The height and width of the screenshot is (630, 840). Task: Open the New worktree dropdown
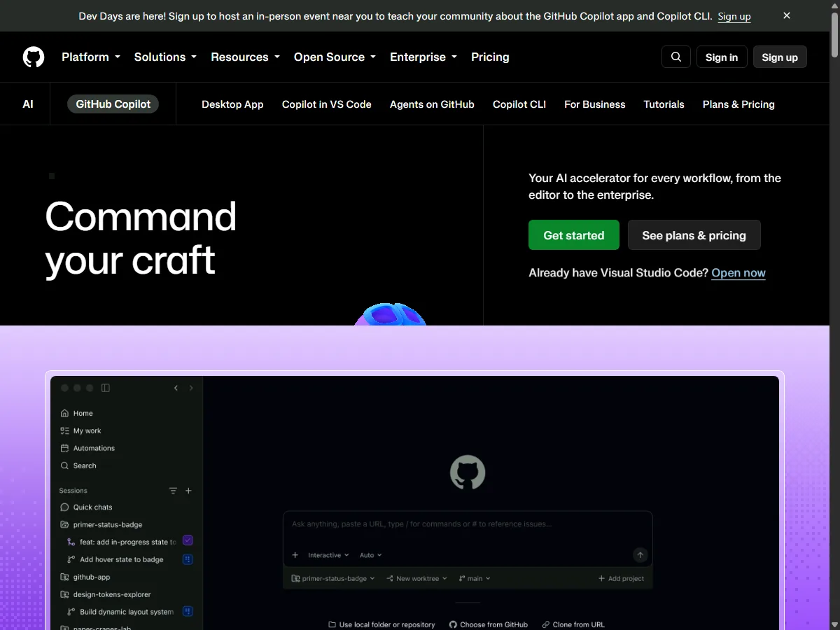416,579
